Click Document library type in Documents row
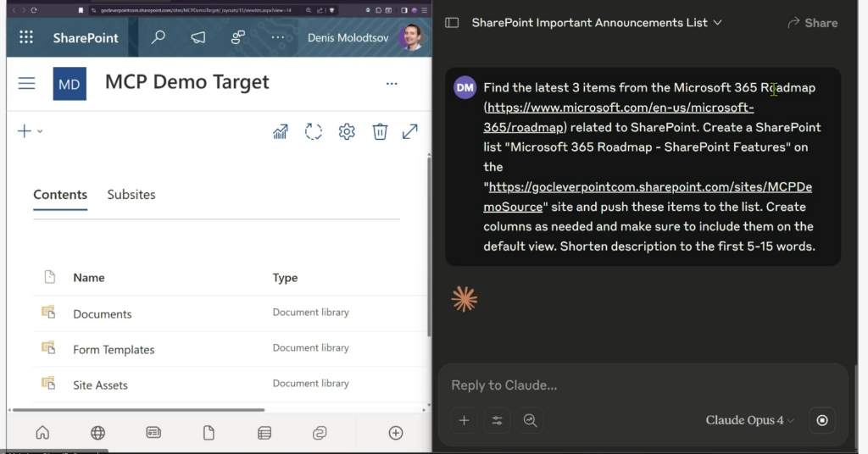This screenshot has height=454, width=868. coord(310,313)
